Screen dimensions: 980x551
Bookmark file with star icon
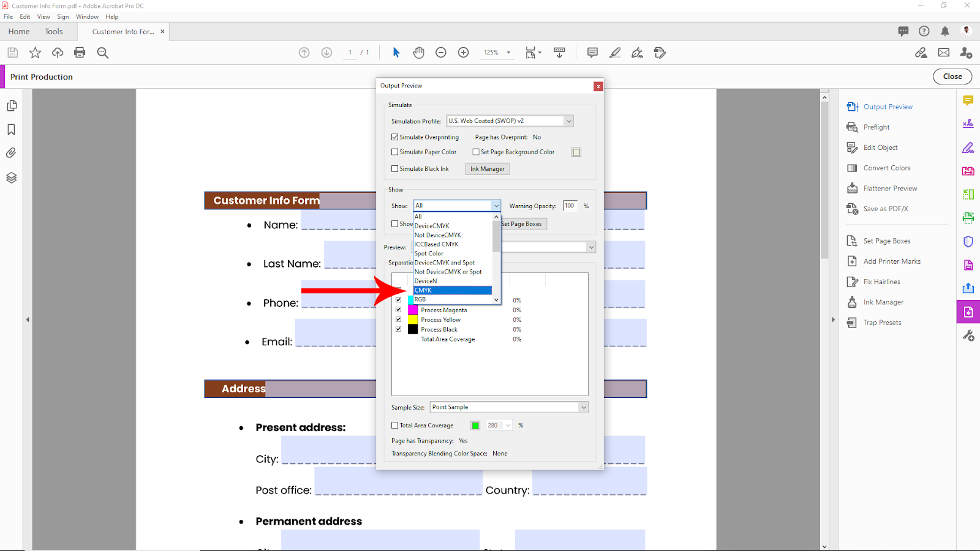(x=35, y=53)
